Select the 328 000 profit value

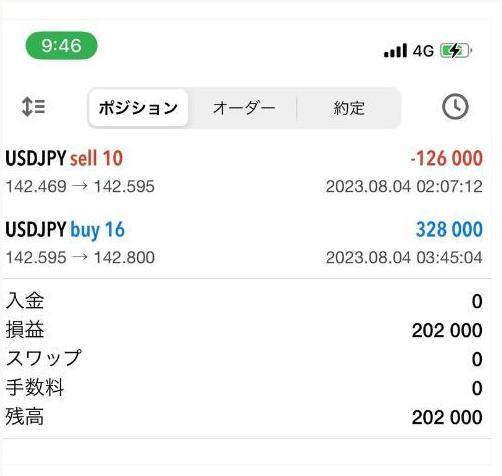(x=449, y=230)
